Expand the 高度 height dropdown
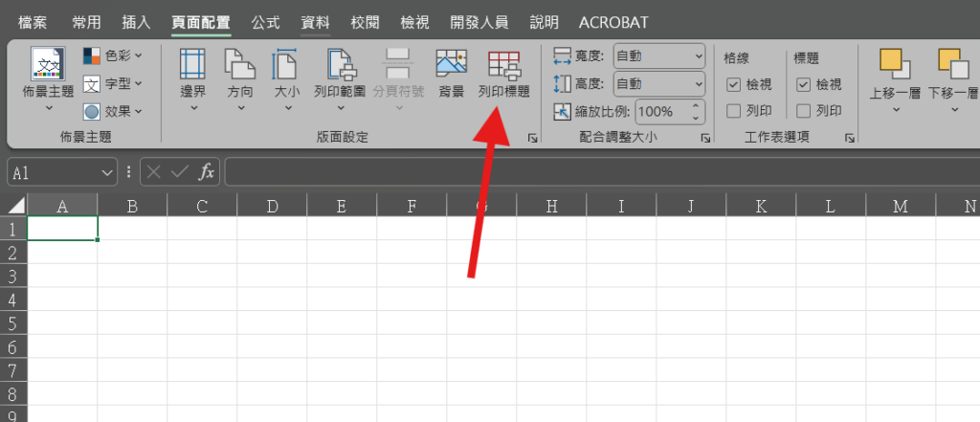 695,84
